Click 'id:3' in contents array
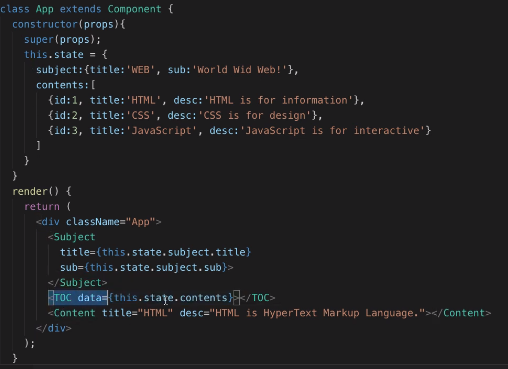 pyautogui.click(x=66, y=131)
